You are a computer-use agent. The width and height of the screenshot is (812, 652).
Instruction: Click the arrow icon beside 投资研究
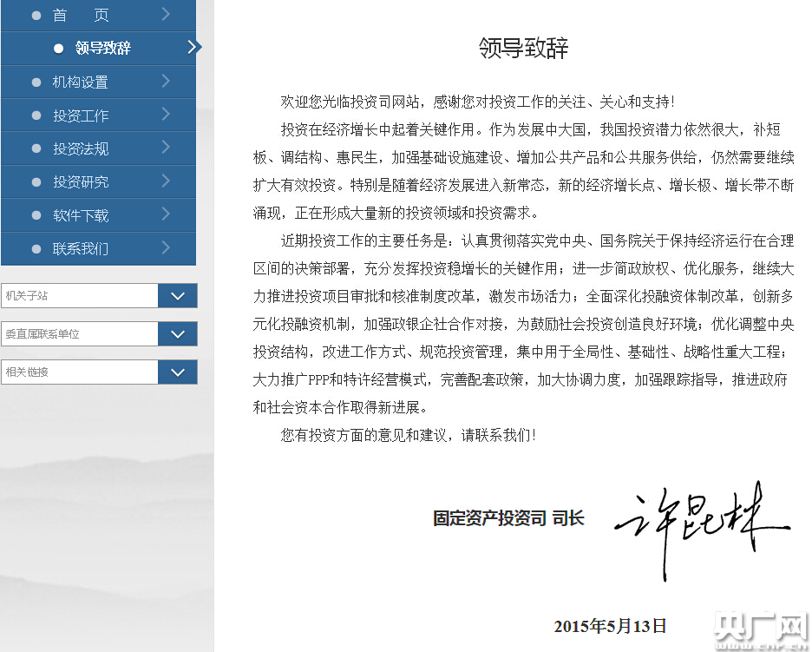click(166, 181)
